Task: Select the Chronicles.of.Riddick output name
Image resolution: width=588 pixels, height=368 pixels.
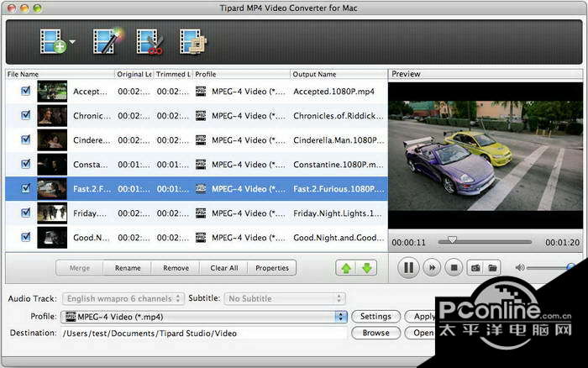Action: pyautogui.click(x=339, y=116)
